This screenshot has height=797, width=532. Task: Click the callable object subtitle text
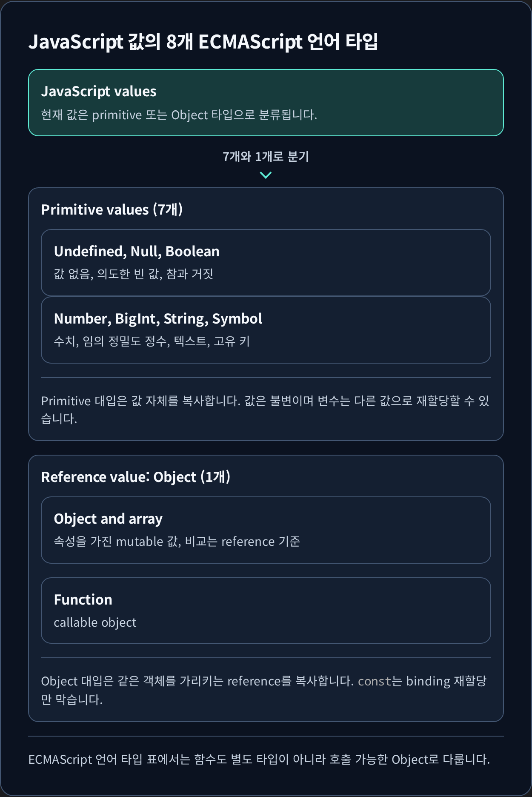coord(95,622)
